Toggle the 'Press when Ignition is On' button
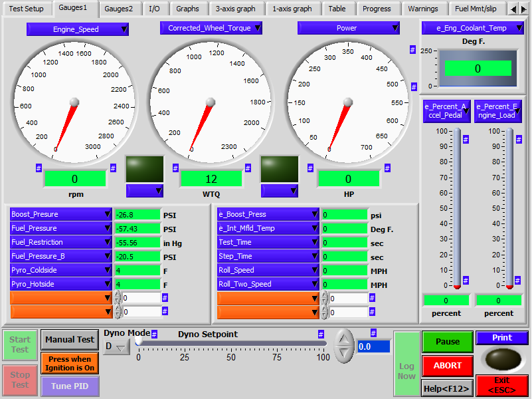Viewport: 532px width, 399px height. click(70, 363)
